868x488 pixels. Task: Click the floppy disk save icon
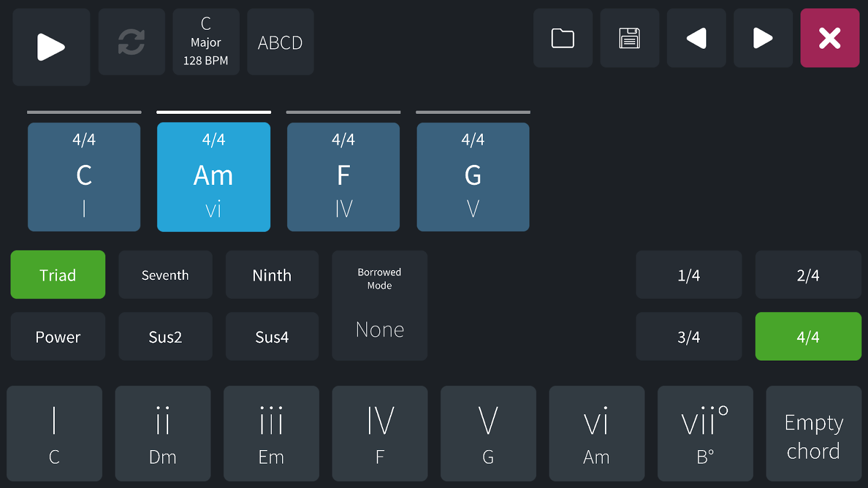[629, 38]
